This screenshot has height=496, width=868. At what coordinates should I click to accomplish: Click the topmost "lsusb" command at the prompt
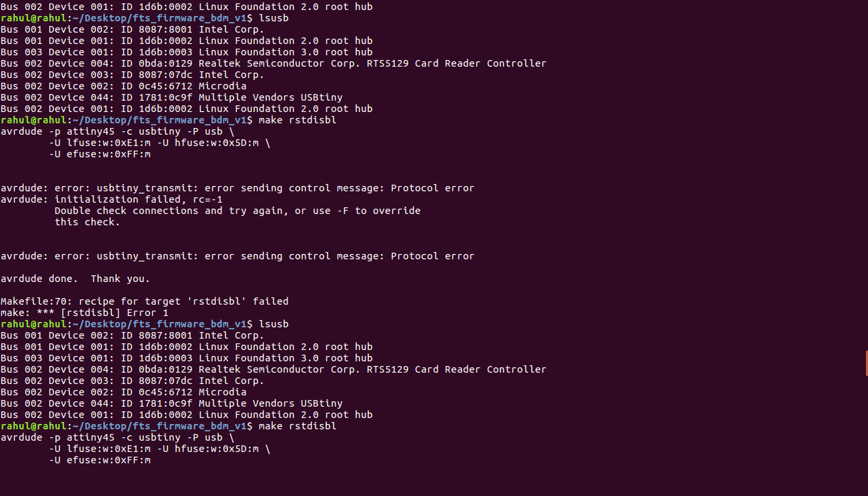[x=274, y=18]
